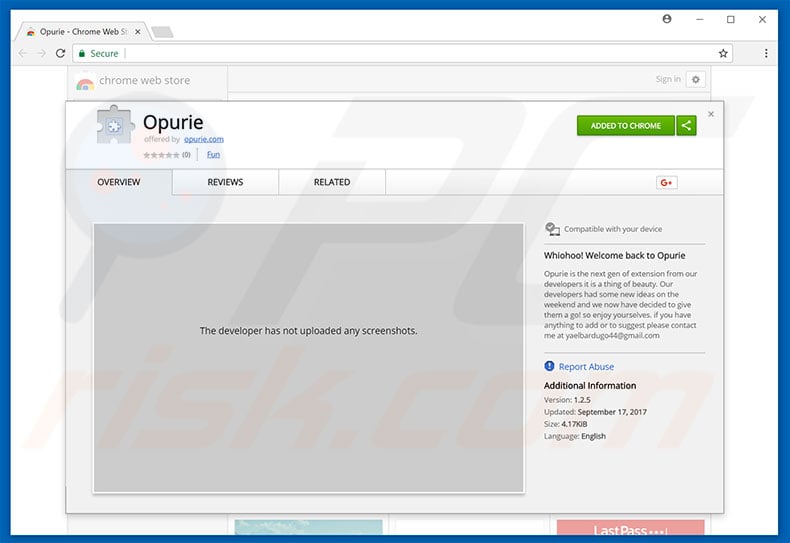Reload the page
The image size is (790, 543).
(60, 53)
